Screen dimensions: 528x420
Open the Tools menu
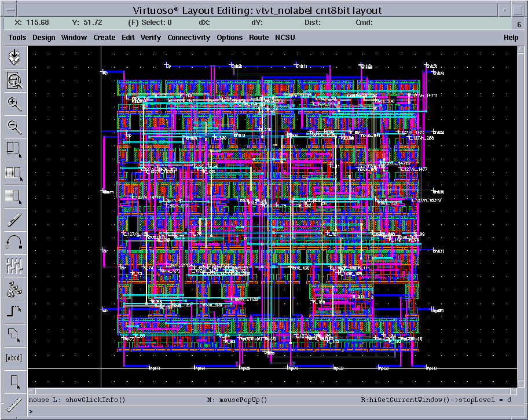click(x=17, y=38)
